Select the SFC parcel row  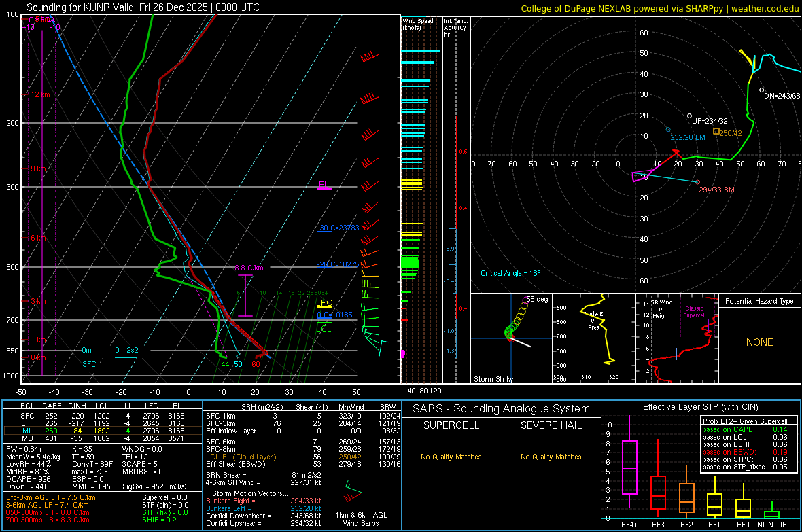point(101,416)
